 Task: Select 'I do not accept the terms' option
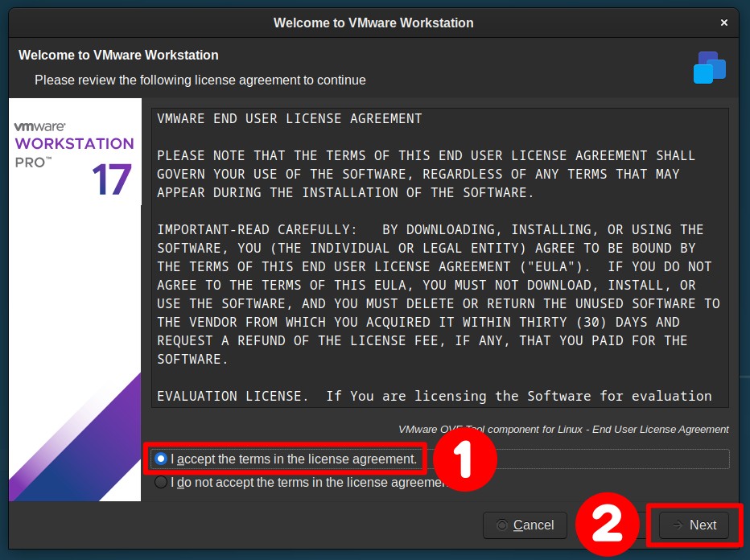tap(161, 482)
